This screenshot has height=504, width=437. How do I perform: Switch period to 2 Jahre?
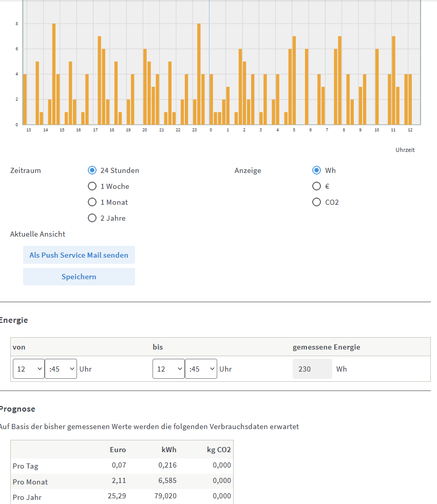92,218
